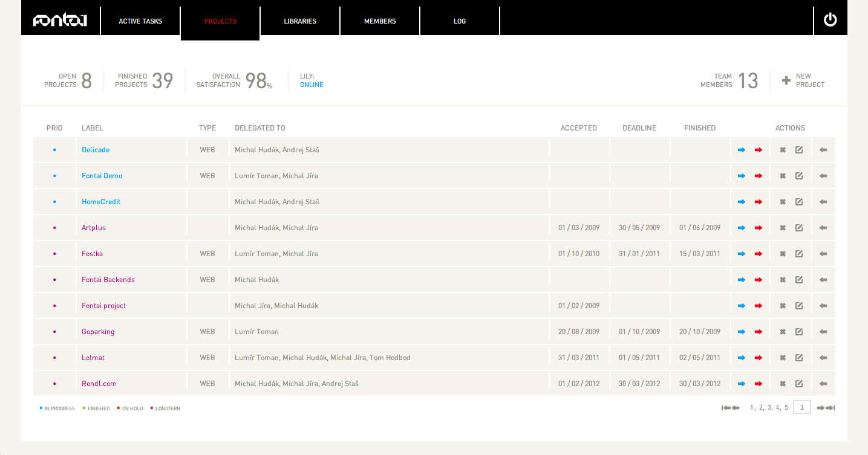Open the Delicade project link

[x=96, y=150]
